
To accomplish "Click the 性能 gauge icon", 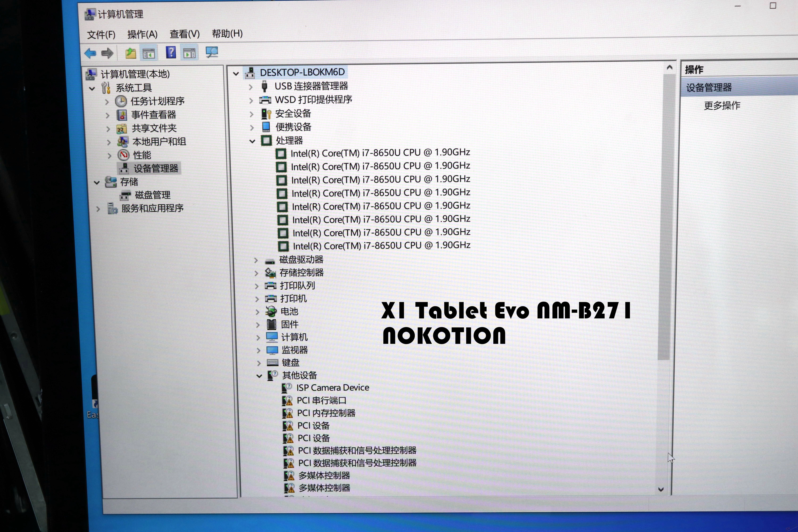I will (124, 155).
